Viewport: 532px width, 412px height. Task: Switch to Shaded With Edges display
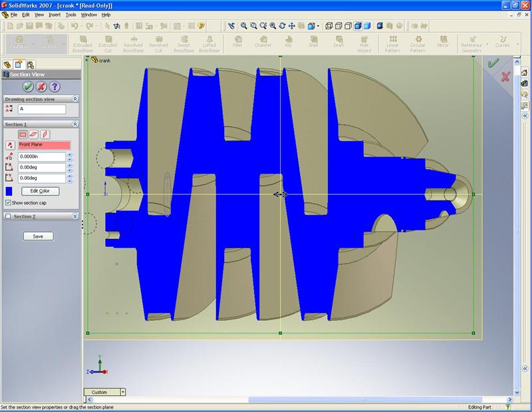click(358, 26)
